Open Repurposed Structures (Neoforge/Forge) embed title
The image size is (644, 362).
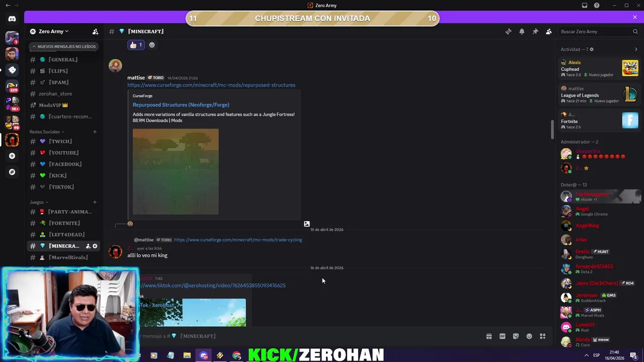point(181,105)
